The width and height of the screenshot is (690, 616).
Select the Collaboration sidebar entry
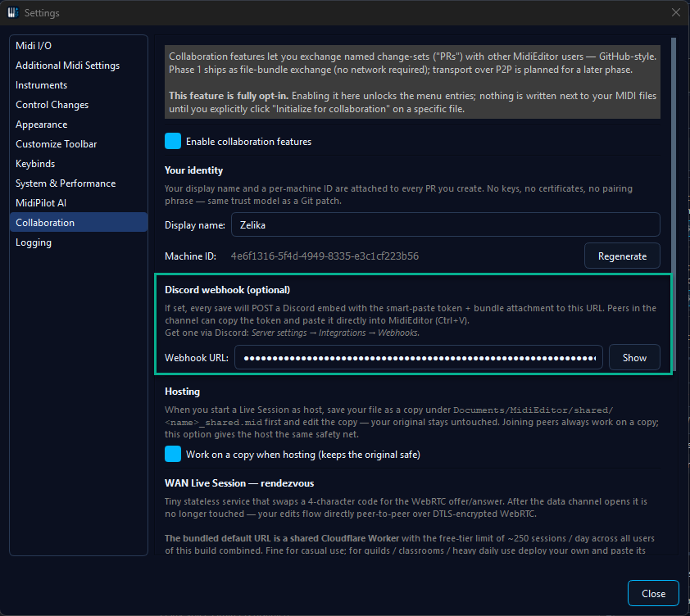79,223
